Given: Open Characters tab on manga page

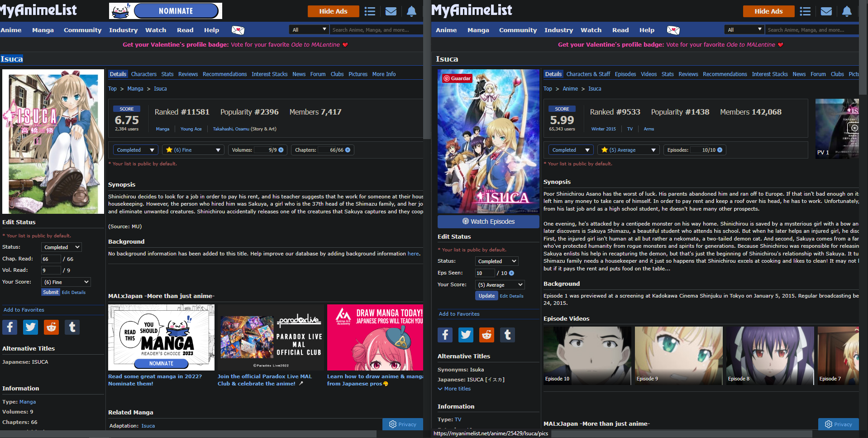Looking at the screenshot, I should (x=144, y=74).
